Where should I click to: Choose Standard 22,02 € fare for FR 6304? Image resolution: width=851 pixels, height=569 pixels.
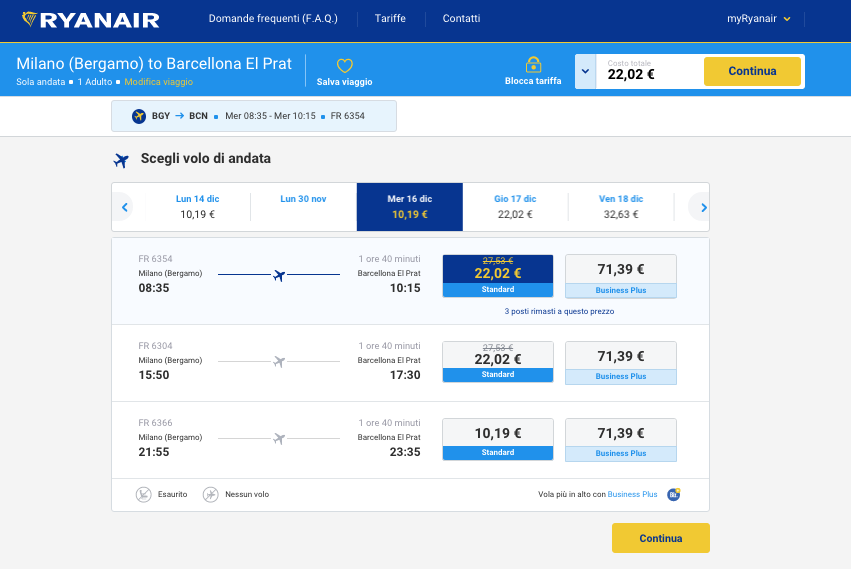coord(498,362)
